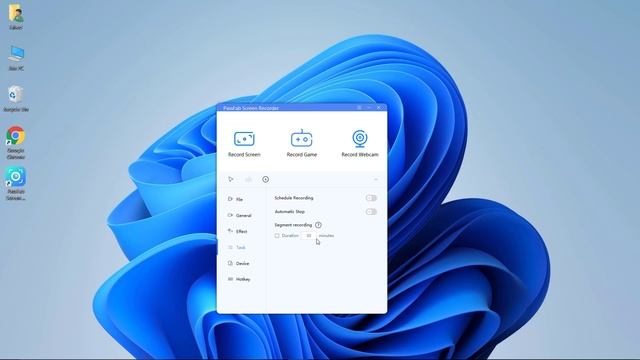
Task: Select the user folder desktop icon
Action: point(16,17)
